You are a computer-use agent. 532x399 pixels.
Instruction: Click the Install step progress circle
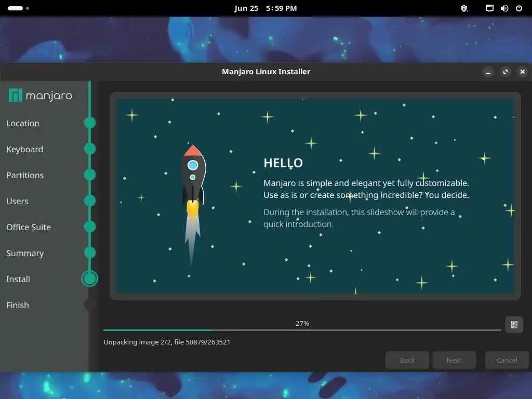pyautogui.click(x=89, y=278)
